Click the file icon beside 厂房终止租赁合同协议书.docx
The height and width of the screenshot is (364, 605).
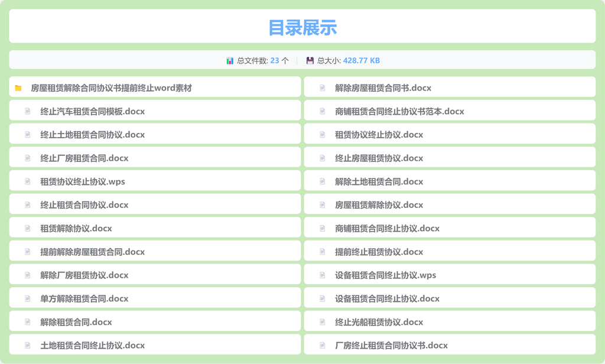click(322, 346)
